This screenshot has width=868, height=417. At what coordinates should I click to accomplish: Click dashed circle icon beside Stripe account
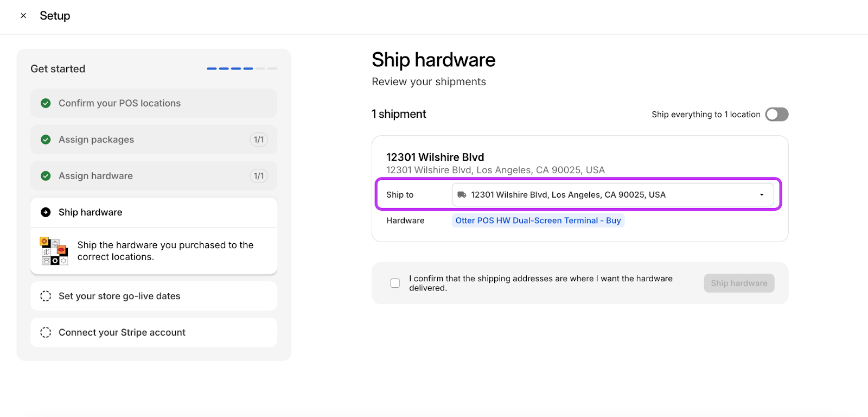[x=46, y=332]
